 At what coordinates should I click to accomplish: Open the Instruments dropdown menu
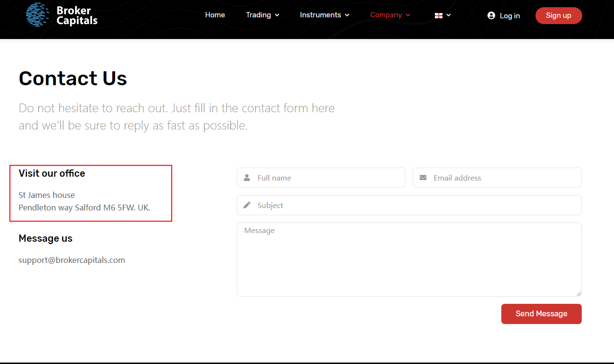coord(324,15)
